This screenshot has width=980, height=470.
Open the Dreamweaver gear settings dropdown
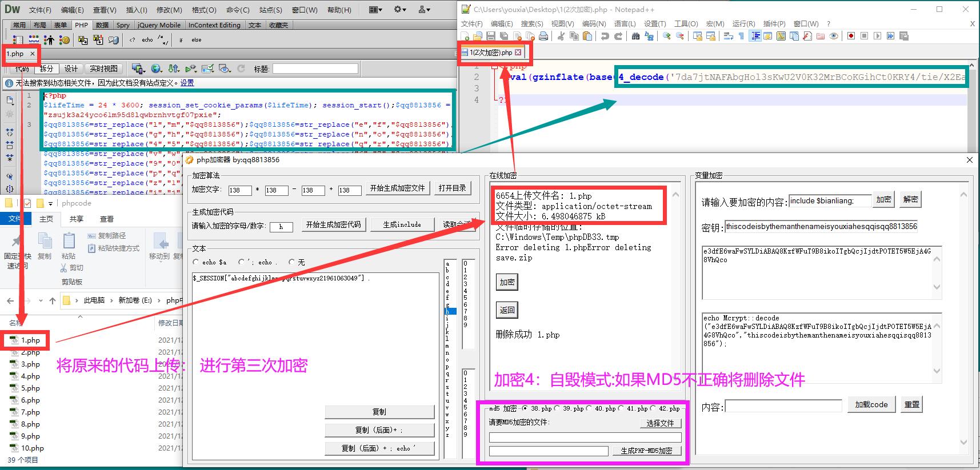(400, 10)
